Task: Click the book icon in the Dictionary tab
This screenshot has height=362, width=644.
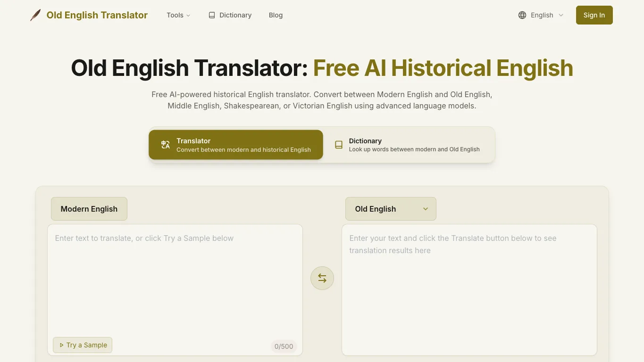Action: [339, 145]
